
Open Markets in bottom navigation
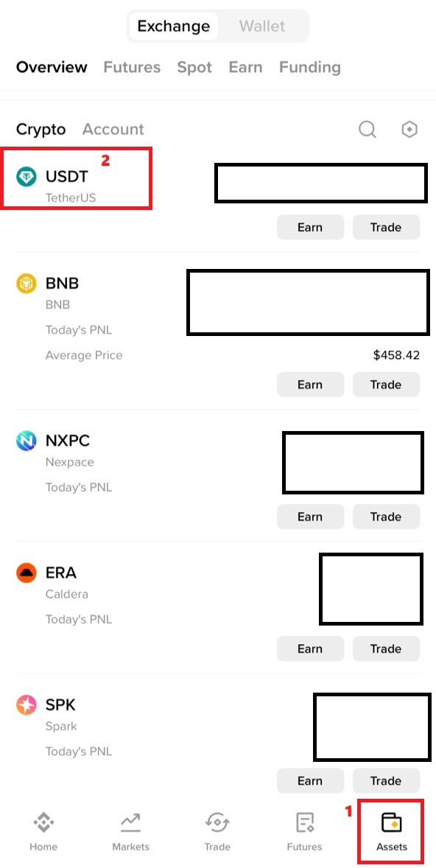(130, 831)
